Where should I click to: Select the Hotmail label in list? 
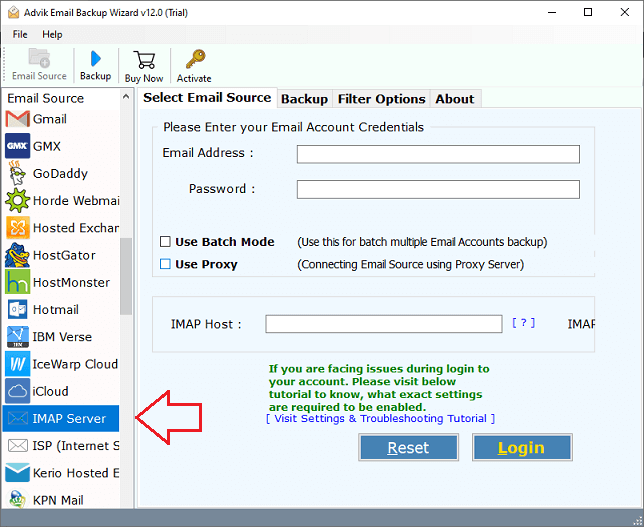pyautogui.click(x=55, y=309)
